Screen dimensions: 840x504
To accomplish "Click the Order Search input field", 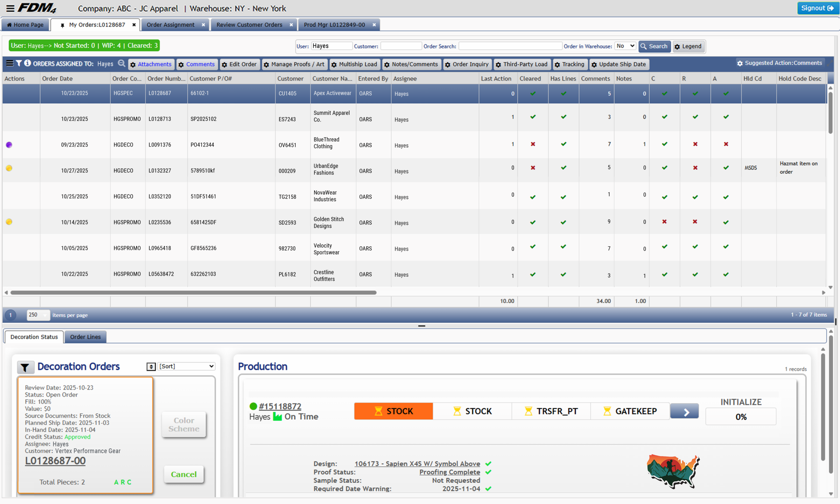I will (510, 46).
